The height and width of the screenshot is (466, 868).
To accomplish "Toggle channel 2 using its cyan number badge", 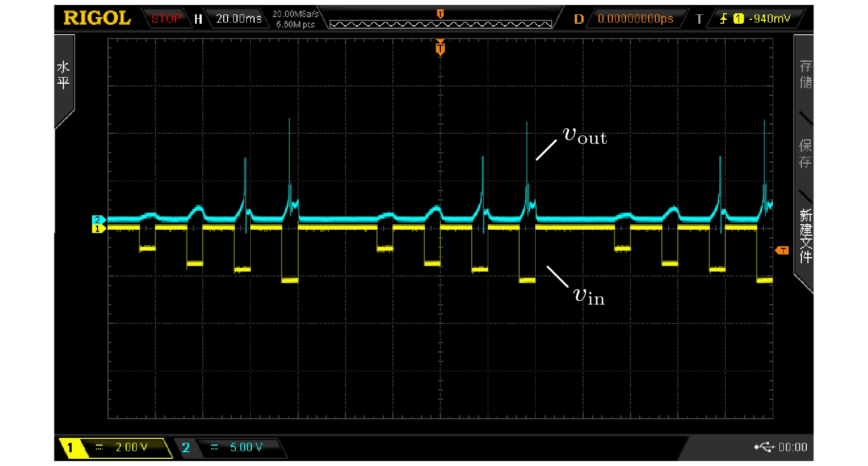I will click(x=186, y=448).
